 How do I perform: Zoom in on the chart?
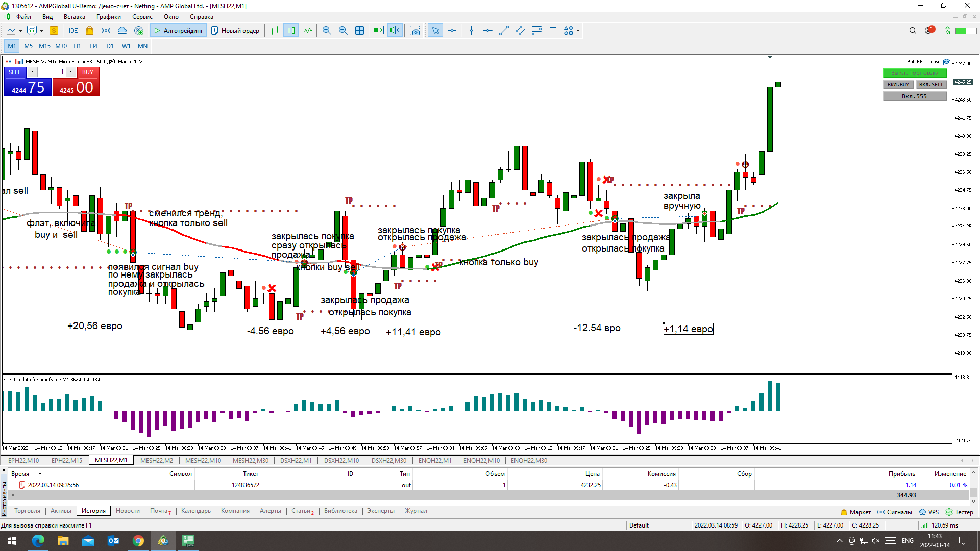click(327, 31)
